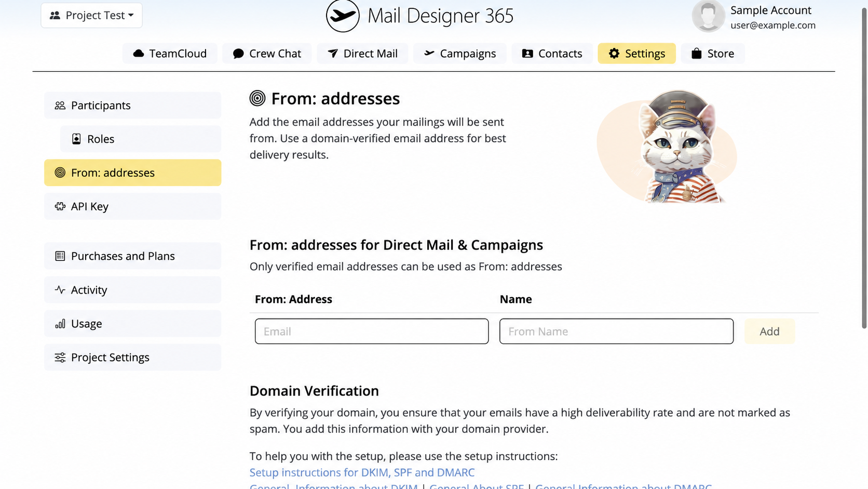The width and height of the screenshot is (868, 489).
Task: Open the Campaigns tab
Action: (460, 54)
